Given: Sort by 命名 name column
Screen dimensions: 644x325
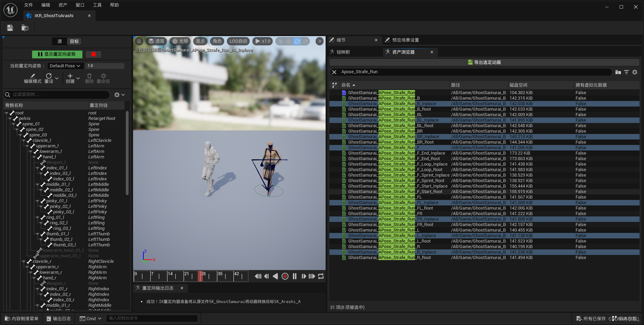Looking at the screenshot, I should (394, 85).
